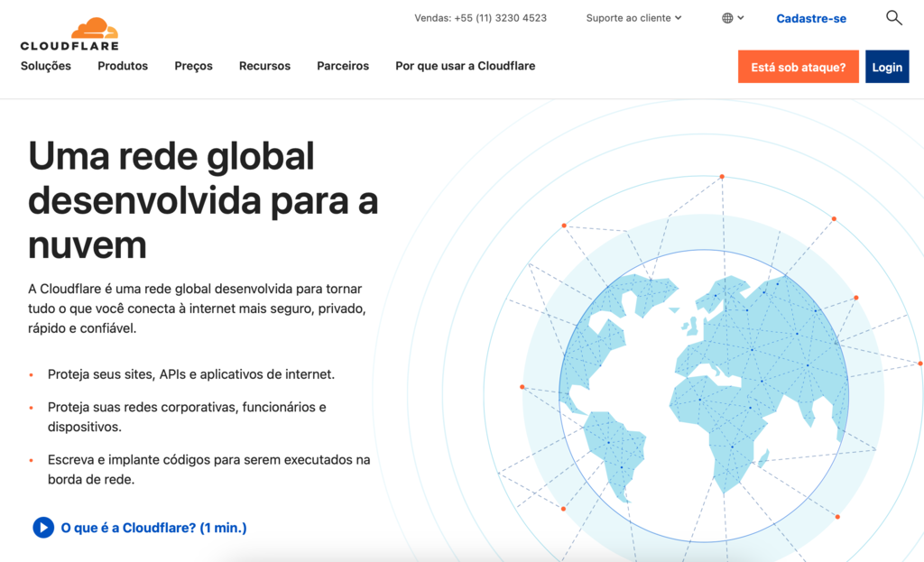924x562 pixels.
Task: Start the Cloudflare explainer video
Action: pos(42,527)
